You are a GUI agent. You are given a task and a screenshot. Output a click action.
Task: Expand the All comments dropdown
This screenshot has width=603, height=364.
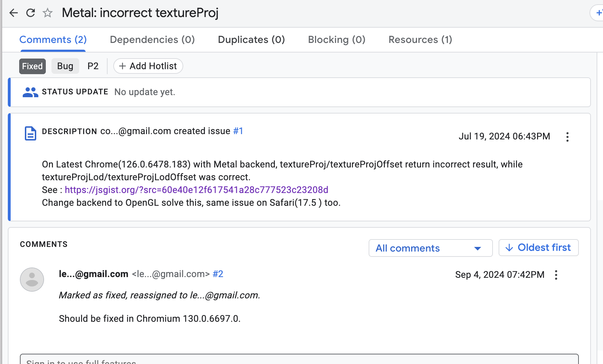[430, 248]
